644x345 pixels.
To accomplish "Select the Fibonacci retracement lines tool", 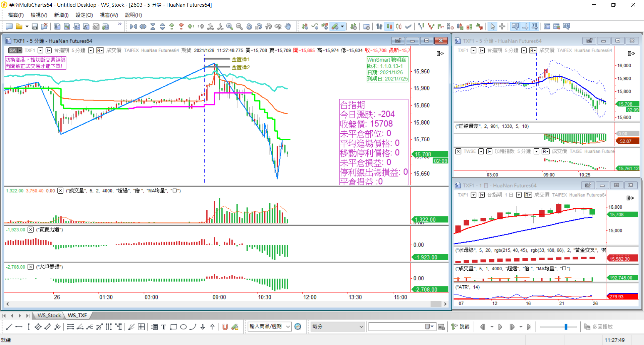I will tap(70, 327).
